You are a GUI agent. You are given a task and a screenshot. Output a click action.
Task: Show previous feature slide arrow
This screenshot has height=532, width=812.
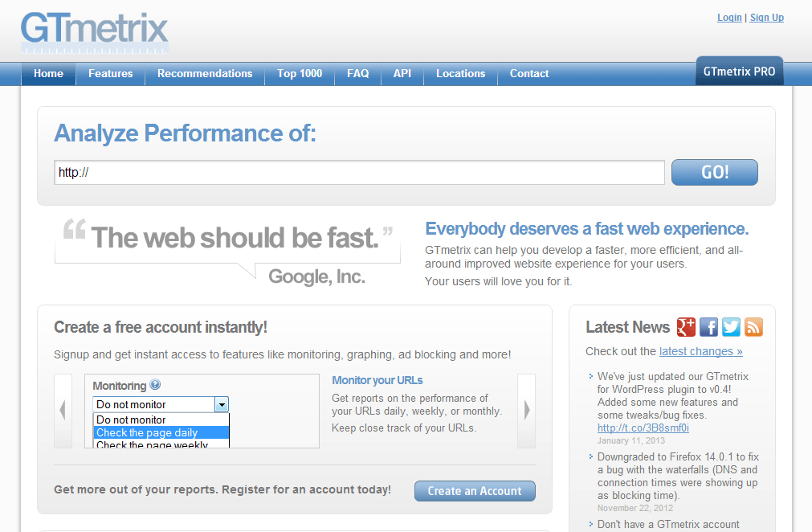tap(63, 411)
